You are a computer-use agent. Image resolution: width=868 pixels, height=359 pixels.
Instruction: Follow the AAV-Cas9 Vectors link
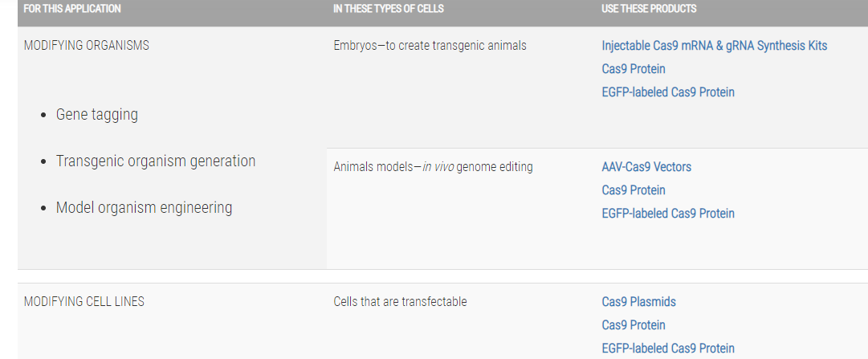[646, 167]
